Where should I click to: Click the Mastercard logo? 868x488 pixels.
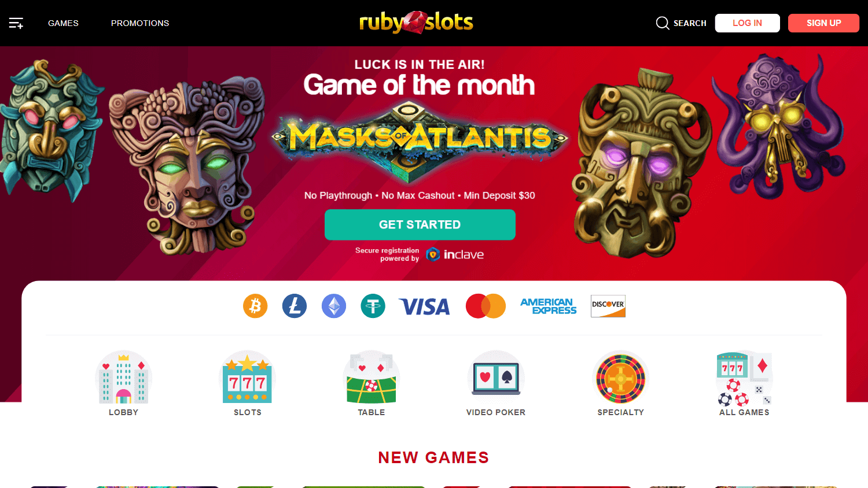click(x=486, y=306)
